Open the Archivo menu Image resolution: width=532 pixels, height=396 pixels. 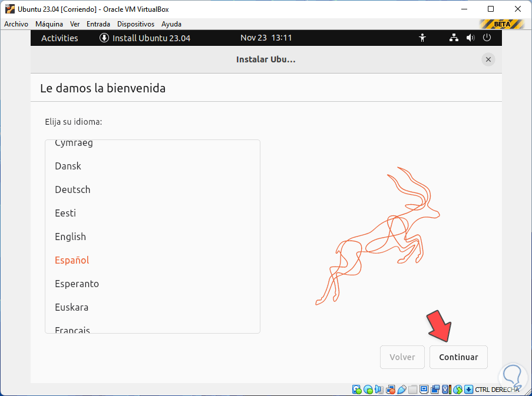(x=16, y=24)
